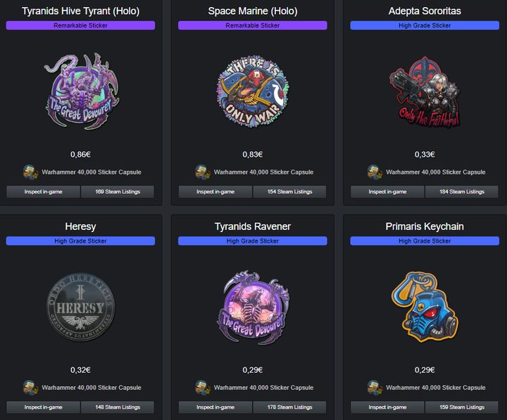
Task: Click Remarkable Sticker bar on Space Marine
Action: click(x=252, y=25)
